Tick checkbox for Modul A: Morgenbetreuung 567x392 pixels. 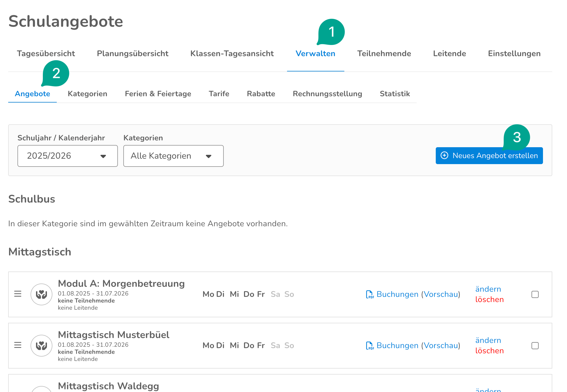535,294
